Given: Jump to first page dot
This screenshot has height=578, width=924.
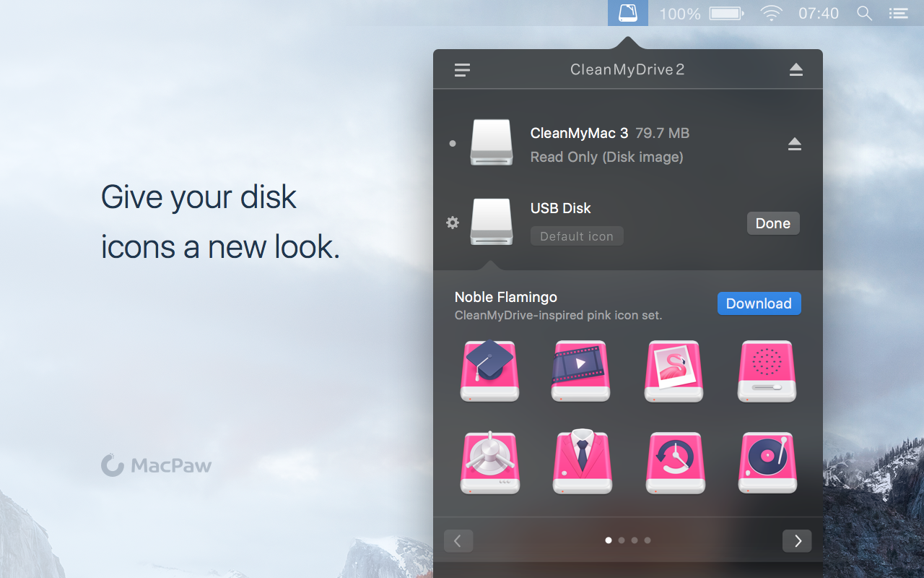Looking at the screenshot, I should (609, 540).
